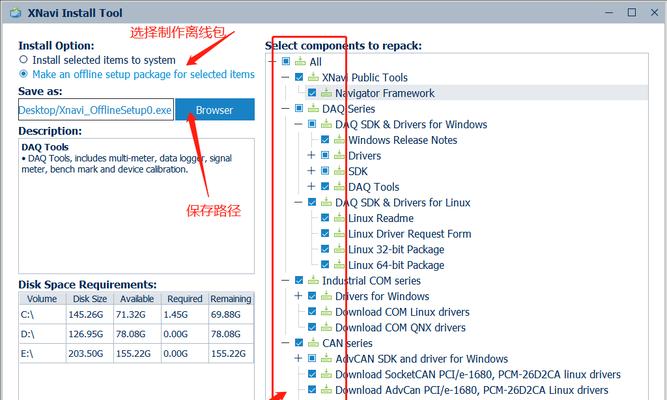Image resolution: width=667 pixels, height=400 pixels.
Task: Collapse XNavi Public Tools node
Action: 285,77
